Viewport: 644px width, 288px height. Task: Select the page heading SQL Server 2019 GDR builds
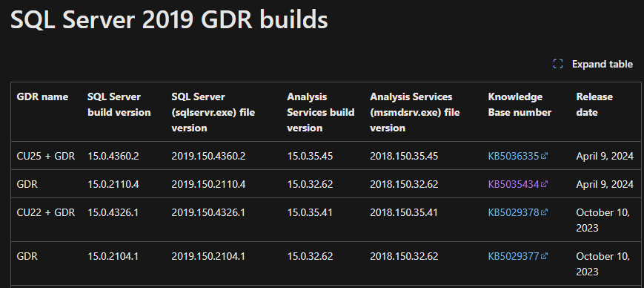169,19
